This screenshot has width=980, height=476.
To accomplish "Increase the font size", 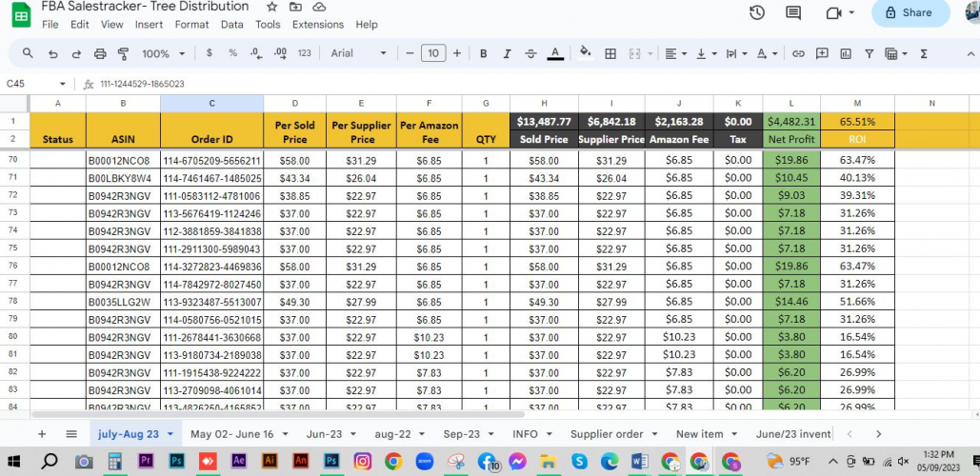I will (x=457, y=53).
